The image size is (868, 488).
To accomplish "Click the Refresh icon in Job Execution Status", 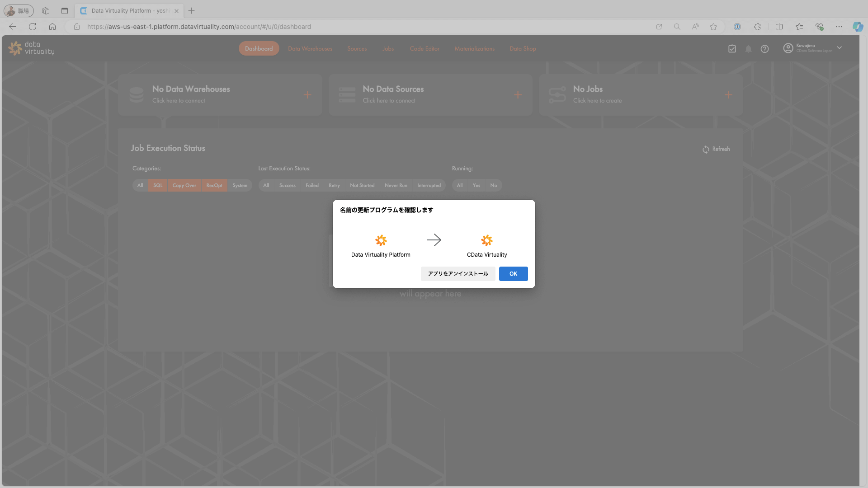I will pos(706,149).
